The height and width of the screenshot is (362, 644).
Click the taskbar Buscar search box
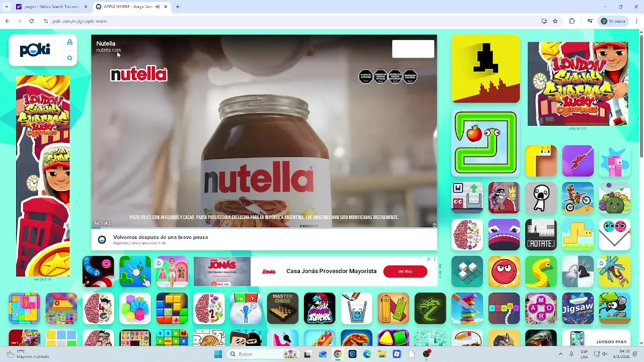point(263,354)
